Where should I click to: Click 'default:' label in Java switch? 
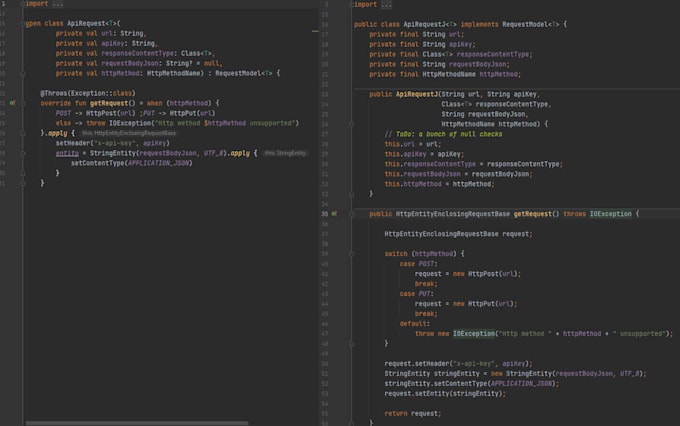coord(415,324)
